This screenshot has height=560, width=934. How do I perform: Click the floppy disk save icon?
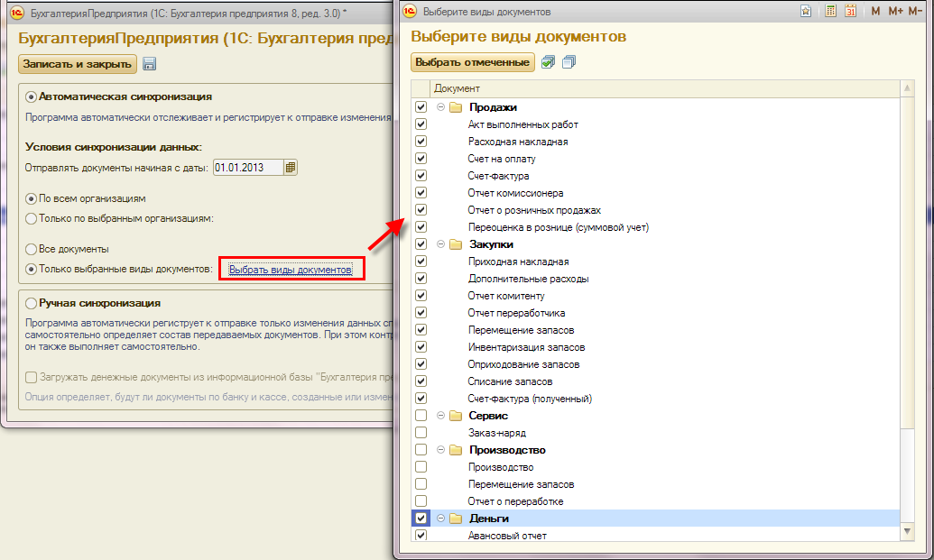(x=150, y=64)
